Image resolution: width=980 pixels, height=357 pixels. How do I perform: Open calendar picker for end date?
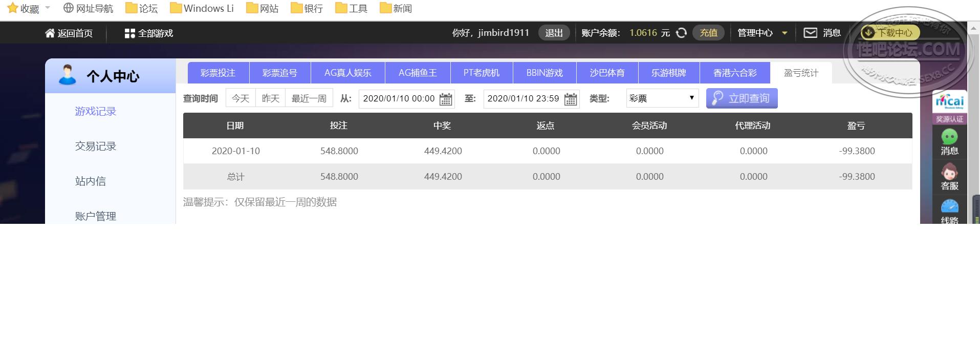pyautogui.click(x=570, y=99)
